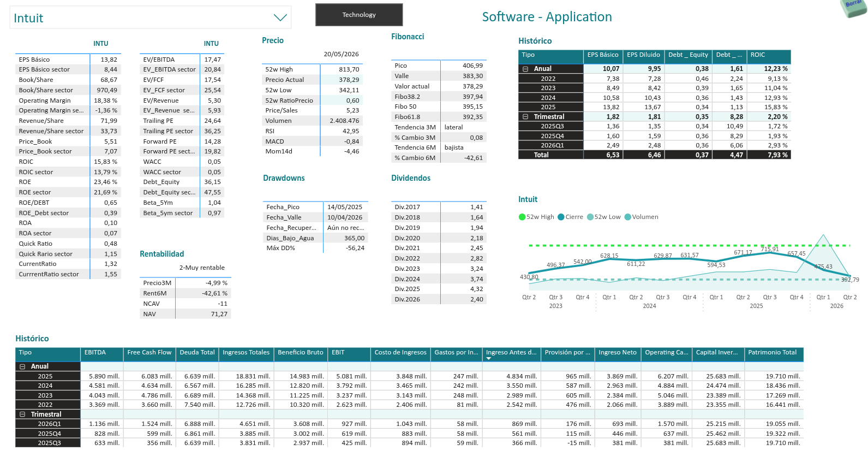The height and width of the screenshot is (456, 868).
Task: Sort by the EBITDA column header
Action: click(95, 353)
